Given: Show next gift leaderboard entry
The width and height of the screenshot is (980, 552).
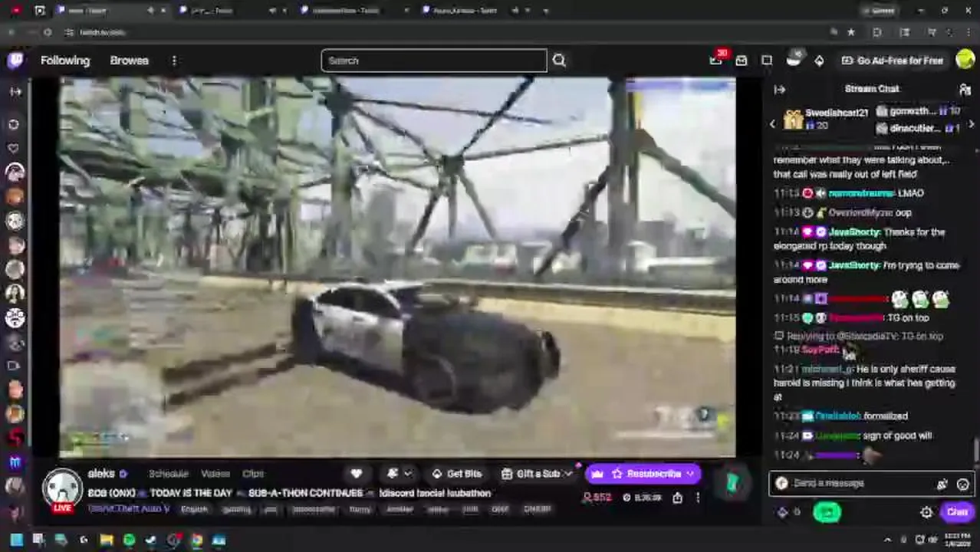Looking at the screenshot, I should pos(971,123).
